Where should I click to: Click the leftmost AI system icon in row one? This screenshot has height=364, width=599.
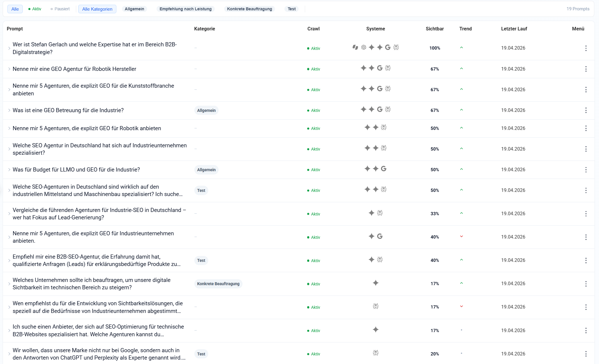tap(355, 48)
